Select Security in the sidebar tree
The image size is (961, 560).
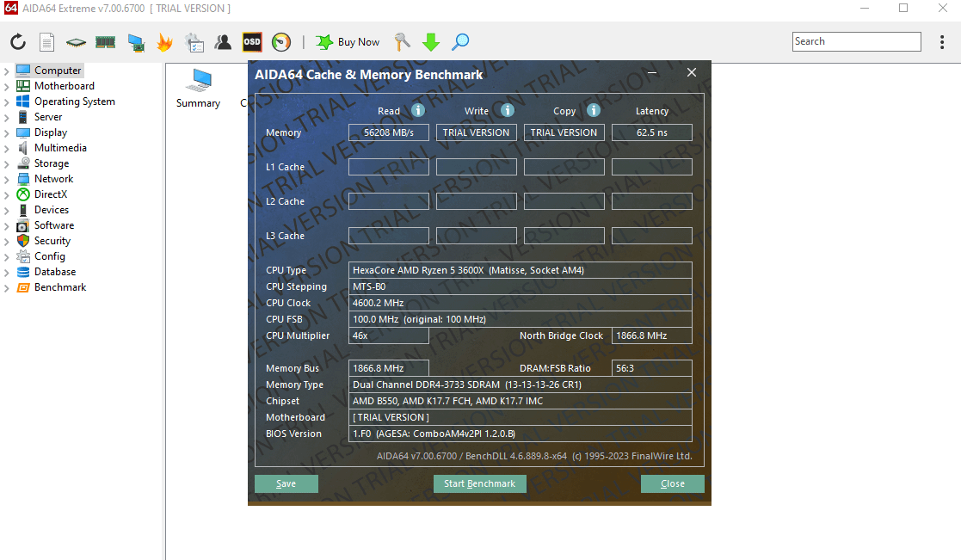[x=52, y=241]
